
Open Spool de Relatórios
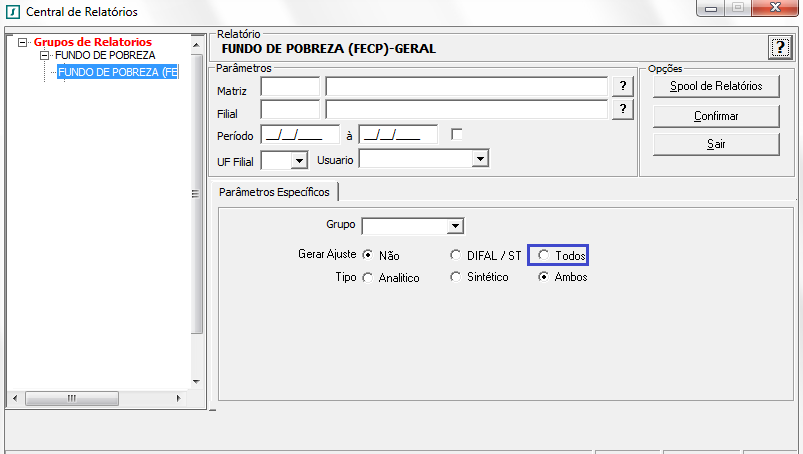point(716,86)
